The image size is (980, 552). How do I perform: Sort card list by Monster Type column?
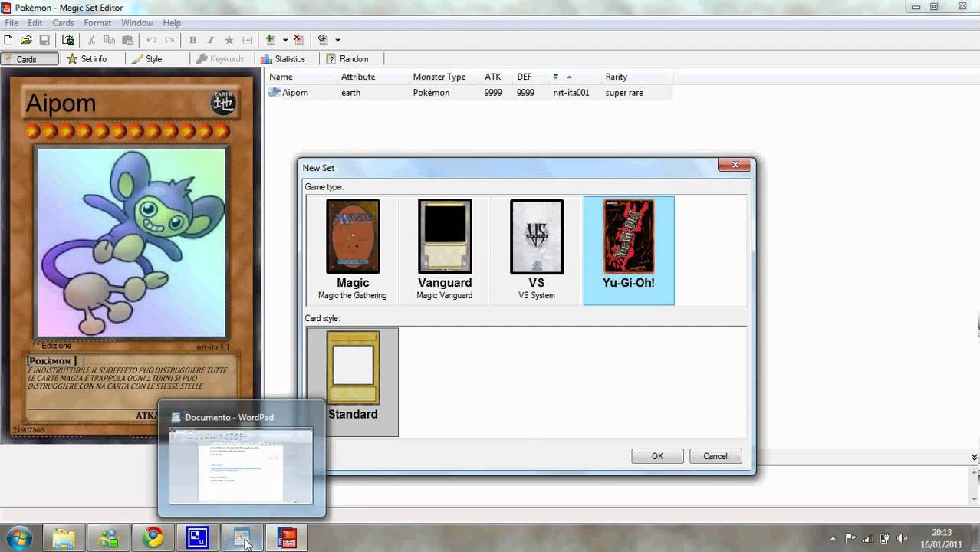click(x=445, y=77)
